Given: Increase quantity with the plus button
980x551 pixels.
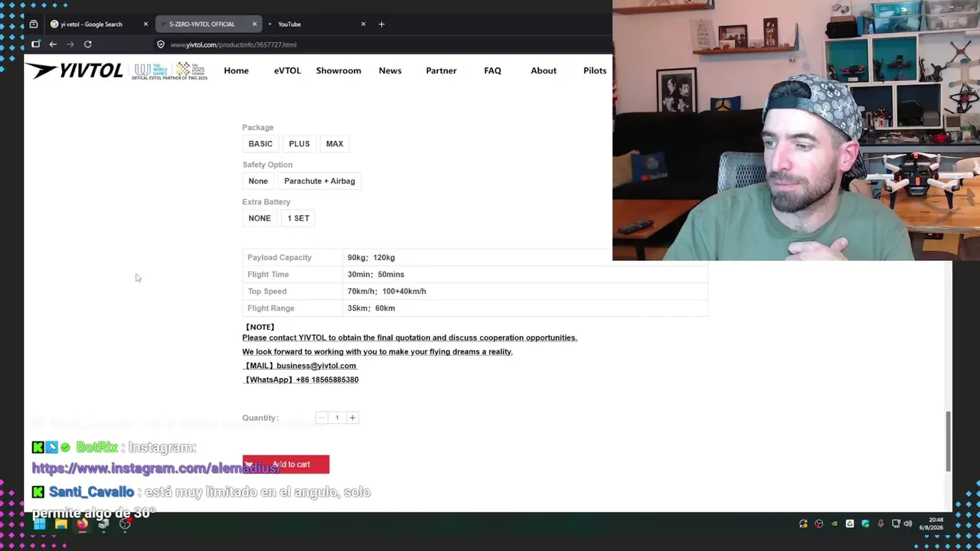Looking at the screenshot, I should 352,418.
